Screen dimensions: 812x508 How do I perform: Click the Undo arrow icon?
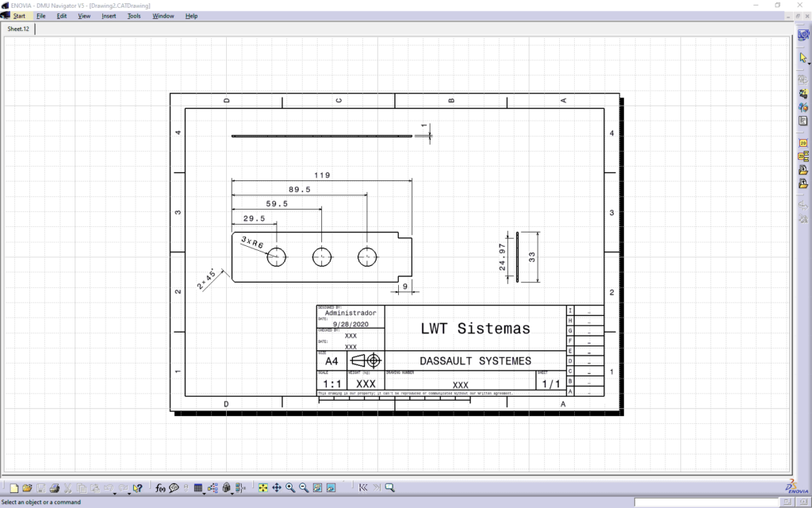[109, 487]
